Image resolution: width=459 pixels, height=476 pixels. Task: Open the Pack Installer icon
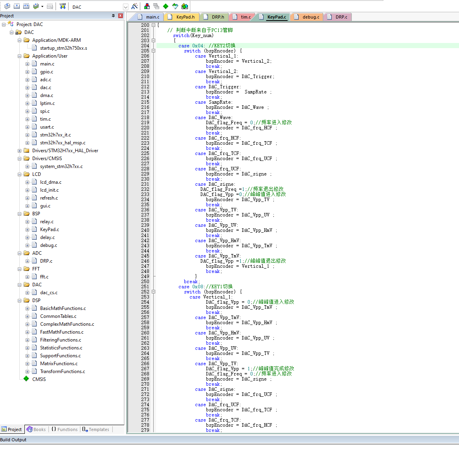184,6
